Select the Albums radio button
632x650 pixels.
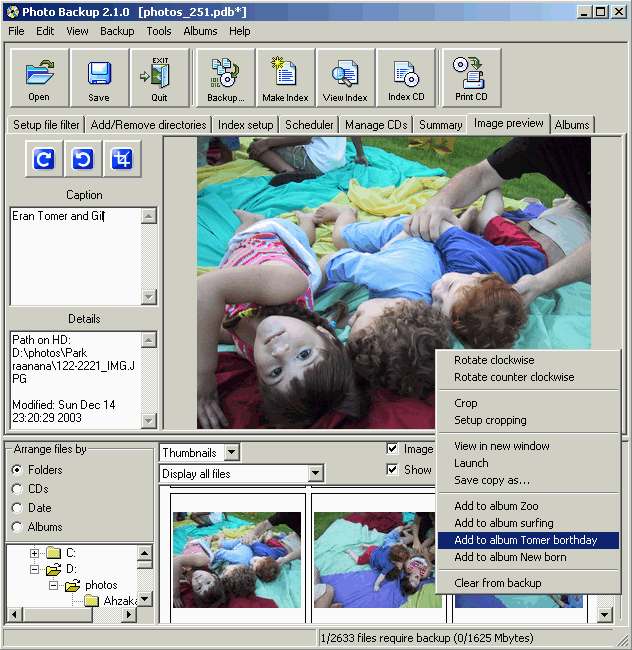[x=17, y=527]
